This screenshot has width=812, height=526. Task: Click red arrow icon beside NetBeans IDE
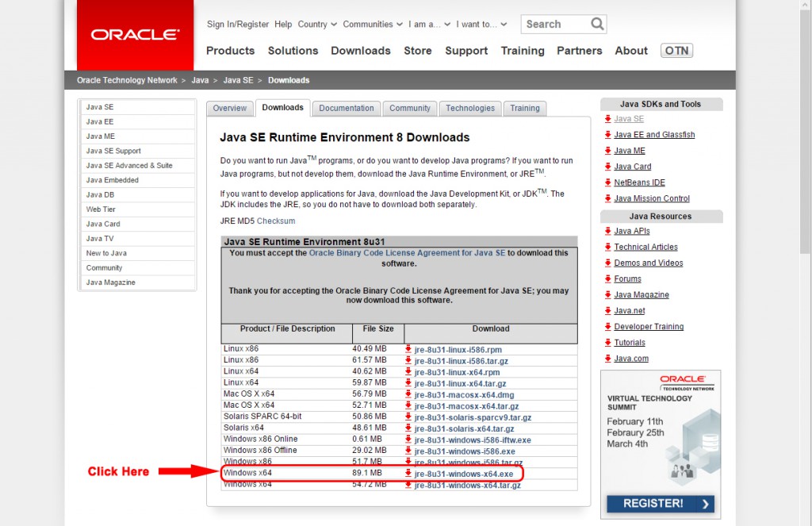(x=608, y=182)
